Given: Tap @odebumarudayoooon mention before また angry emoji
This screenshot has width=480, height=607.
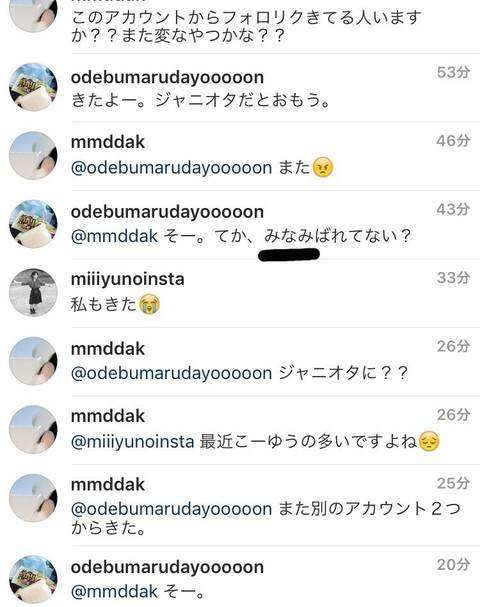Looking at the screenshot, I should pos(171,168).
